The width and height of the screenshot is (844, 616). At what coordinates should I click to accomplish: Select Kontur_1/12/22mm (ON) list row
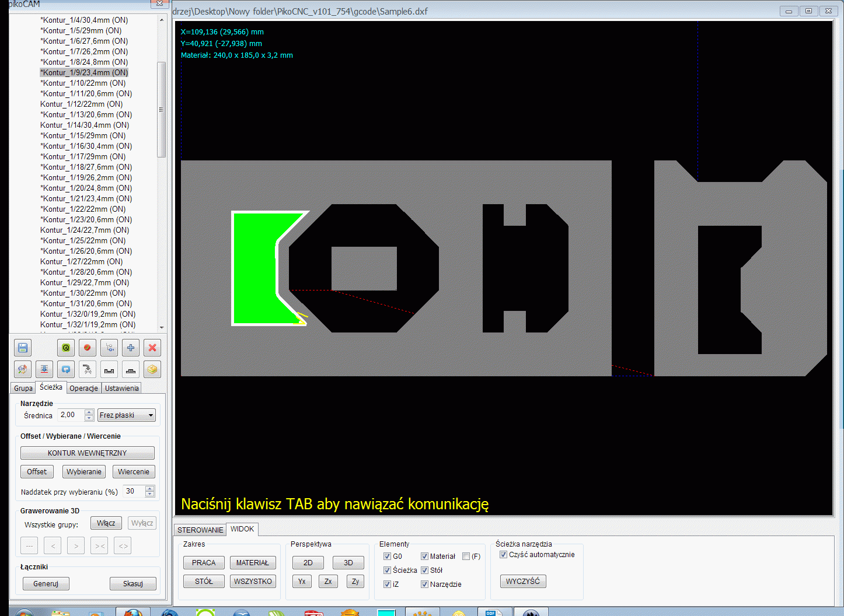click(82, 104)
